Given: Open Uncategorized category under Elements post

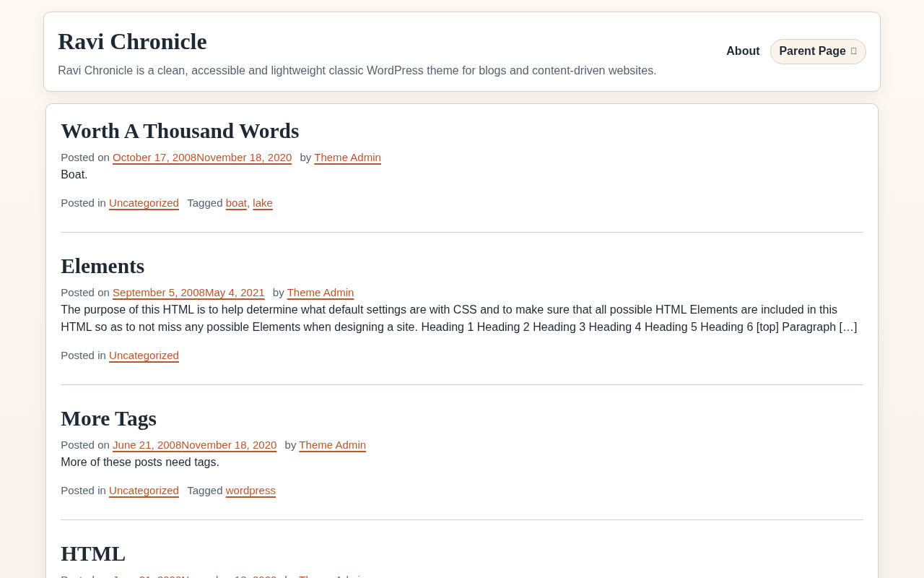Looking at the screenshot, I should (x=144, y=355).
